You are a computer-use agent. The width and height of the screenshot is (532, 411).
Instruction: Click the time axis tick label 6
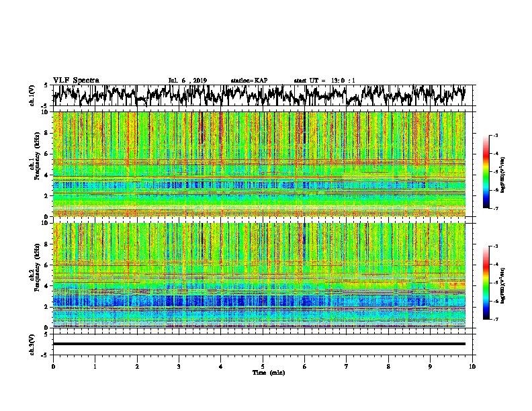[x=305, y=367]
